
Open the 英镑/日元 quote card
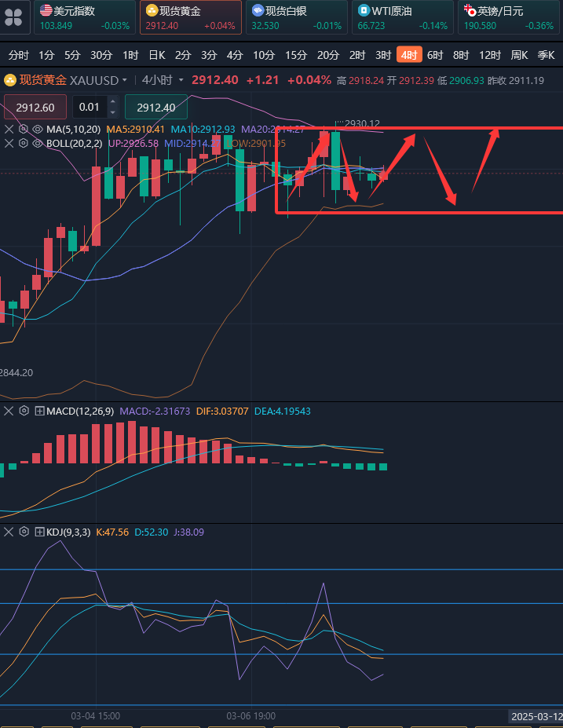pos(509,17)
